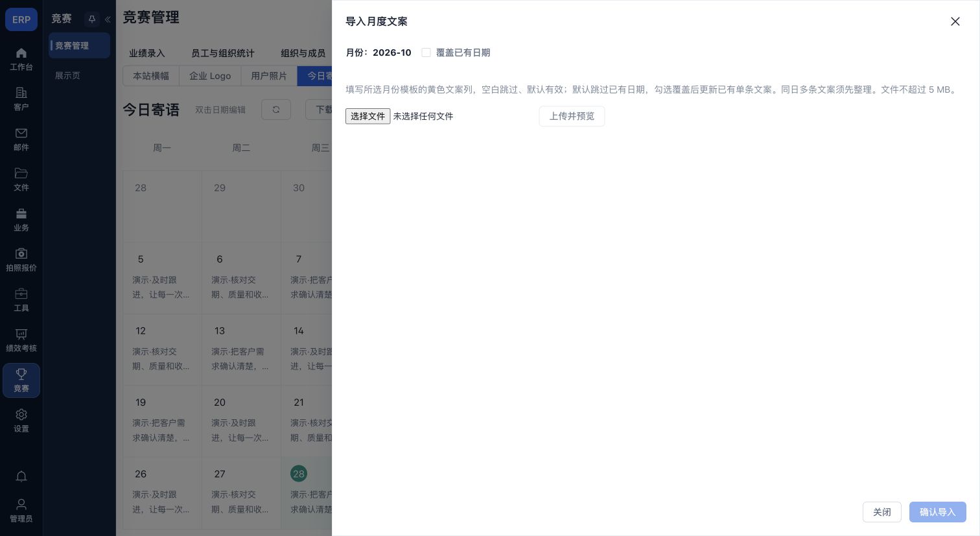Click the 未选择任何文件 text
Screen dimensions: 980x536
click(x=423, y=116)
